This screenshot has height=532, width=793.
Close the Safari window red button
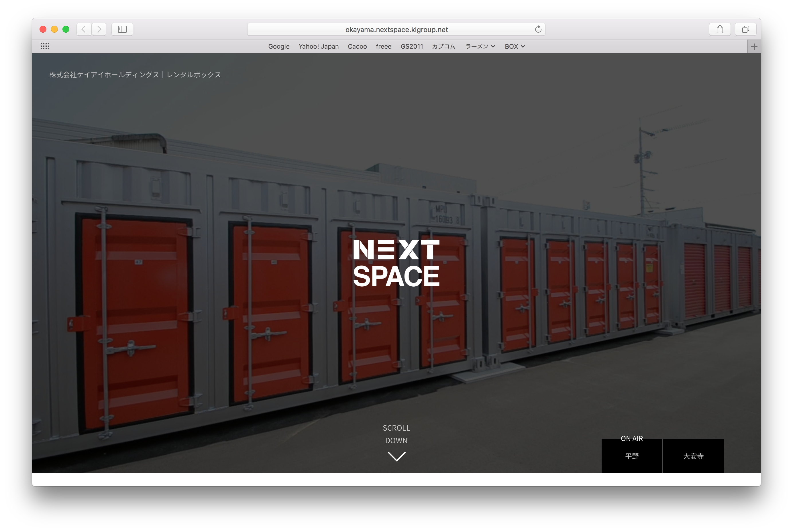(x=43, y=29)
